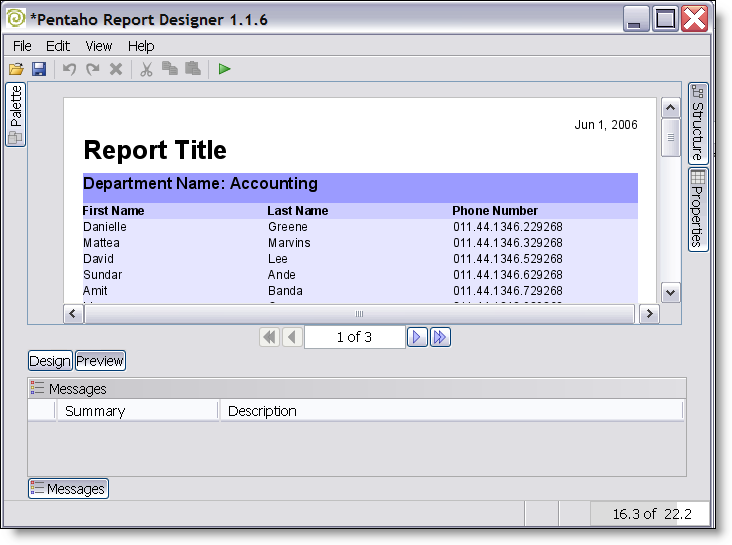This screenshot has width=732, height=545.
Task: Click the name 'Mattea'
Action: pyautogui.click(x=101, y=243)
